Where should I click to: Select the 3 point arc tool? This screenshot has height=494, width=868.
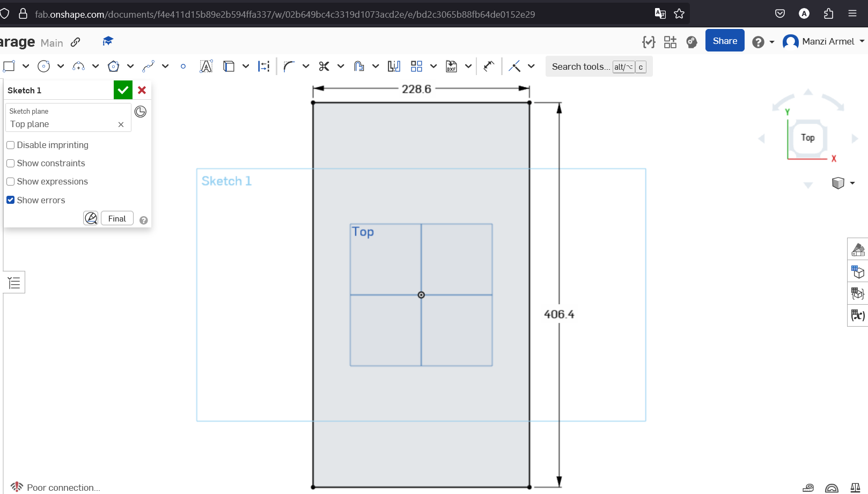78,66
